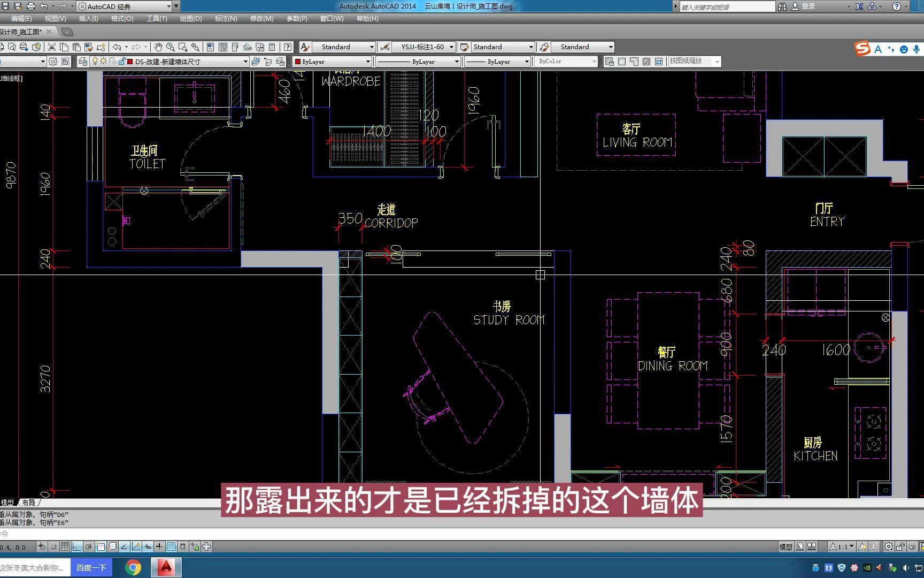Click the 百度一下 search button
Viewport: 924px width, 578px height.
[91, 567]
